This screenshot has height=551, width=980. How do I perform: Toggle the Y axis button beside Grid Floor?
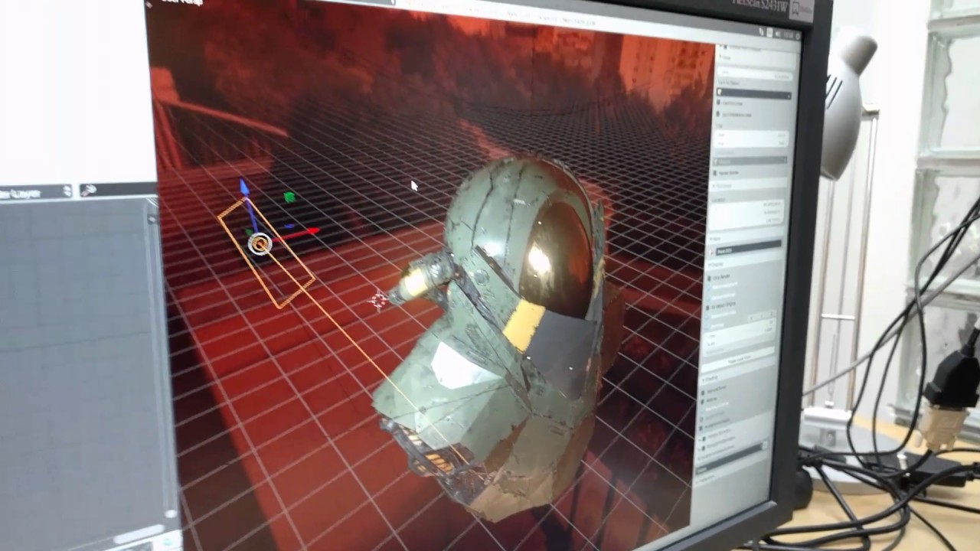(x=763, y=316)
